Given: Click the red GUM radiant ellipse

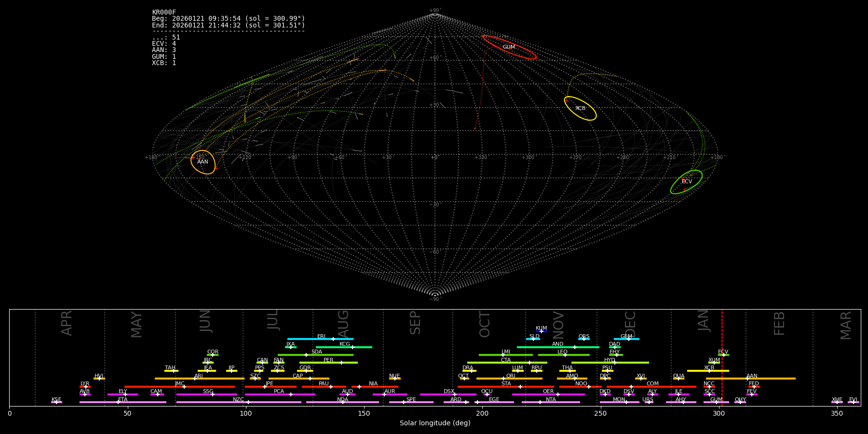Looking at the screenshot, I should point(509,47).
